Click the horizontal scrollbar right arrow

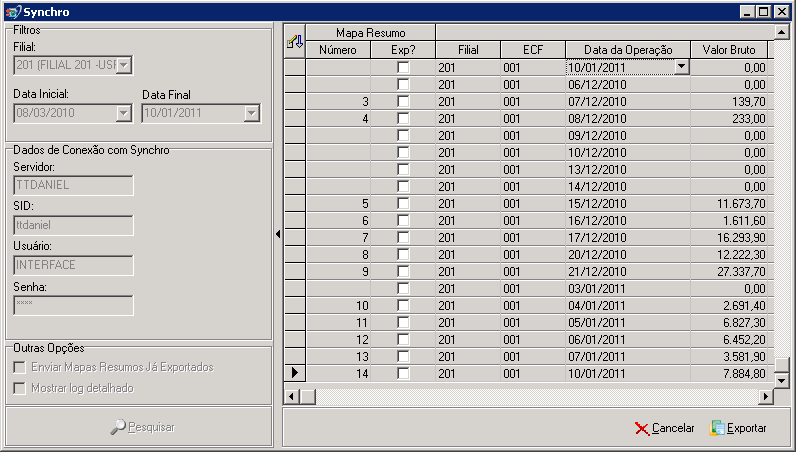[766, 396]
